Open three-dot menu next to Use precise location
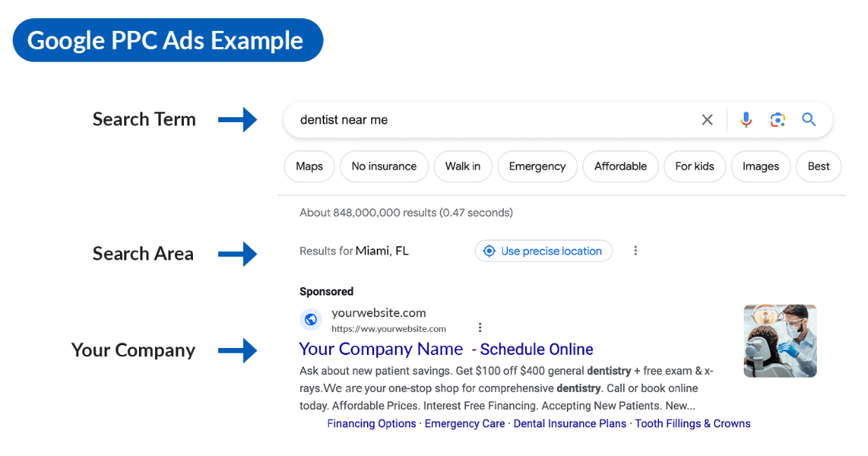868x456 pixels. [636, 250]
